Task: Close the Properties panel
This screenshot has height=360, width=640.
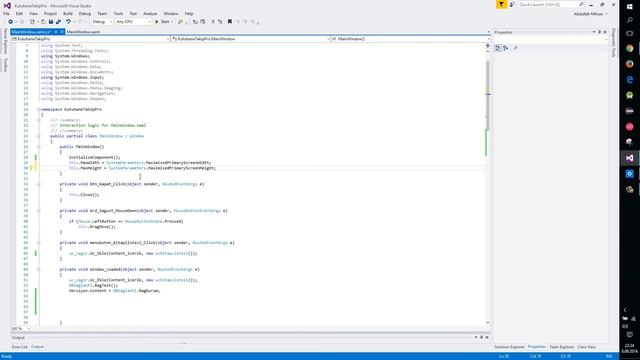Action: pyautogui.click(x=605, y=32)
